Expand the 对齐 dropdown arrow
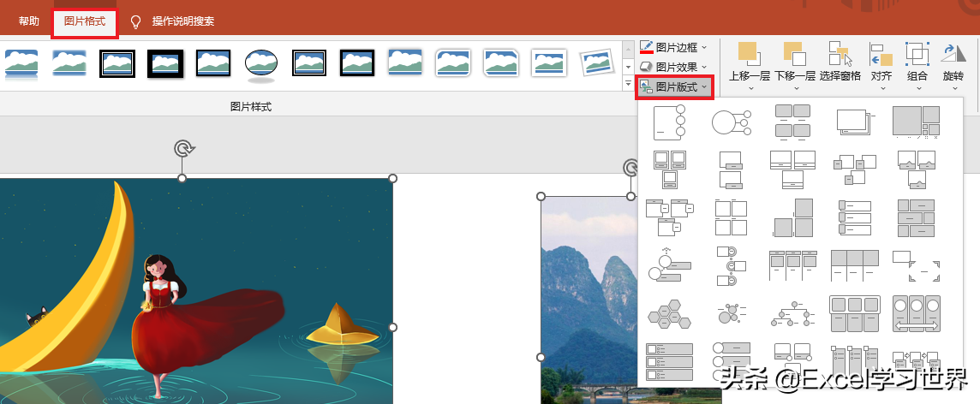 tap(882, 89)
